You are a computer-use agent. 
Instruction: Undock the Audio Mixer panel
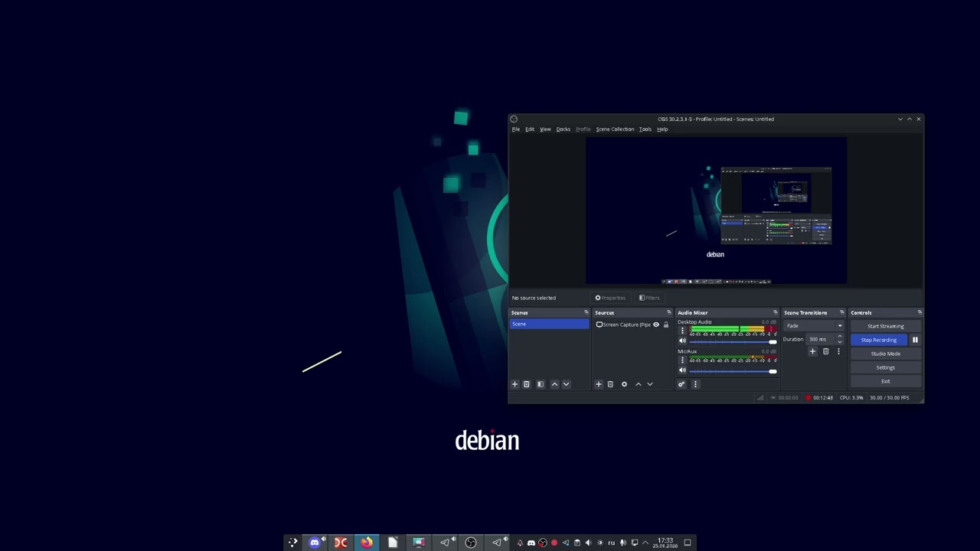point(775,312)
